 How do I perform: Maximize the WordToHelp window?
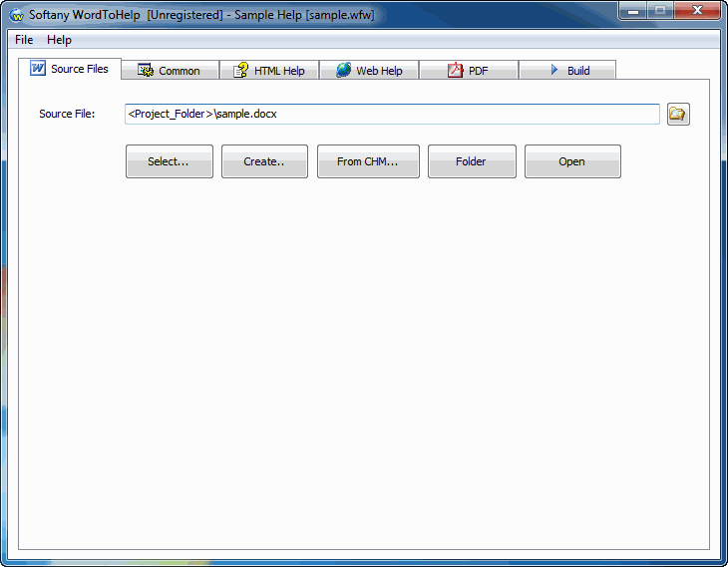click(x=659, y=11)
